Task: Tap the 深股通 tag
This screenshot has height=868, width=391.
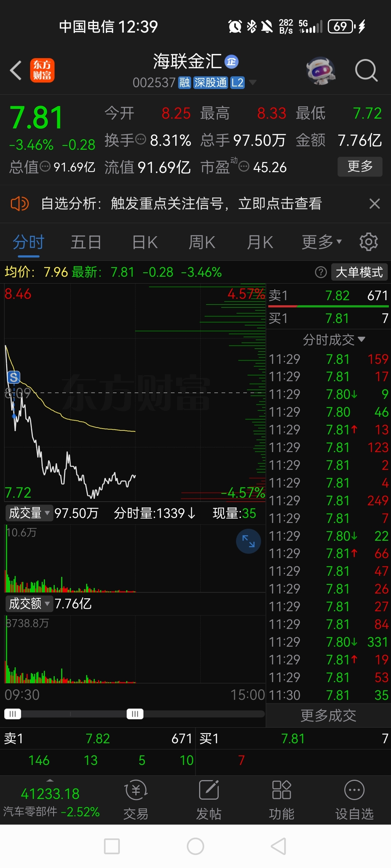Action: coord(210,83)
